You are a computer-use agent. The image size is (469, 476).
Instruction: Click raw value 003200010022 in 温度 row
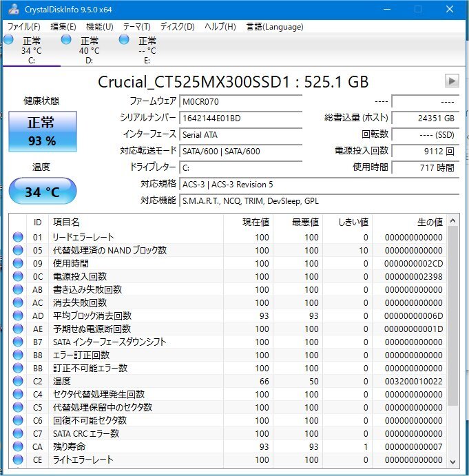tap(413, 381)
